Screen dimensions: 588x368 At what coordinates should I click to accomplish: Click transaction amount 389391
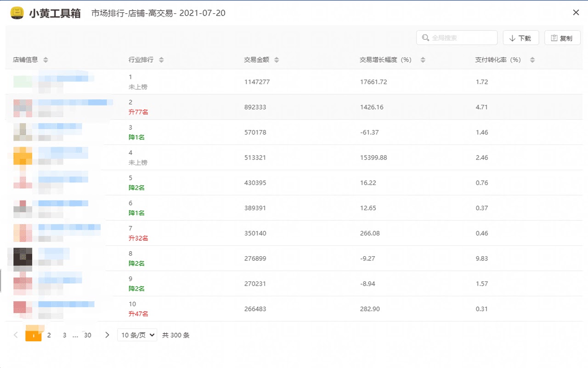coord(255,208)
